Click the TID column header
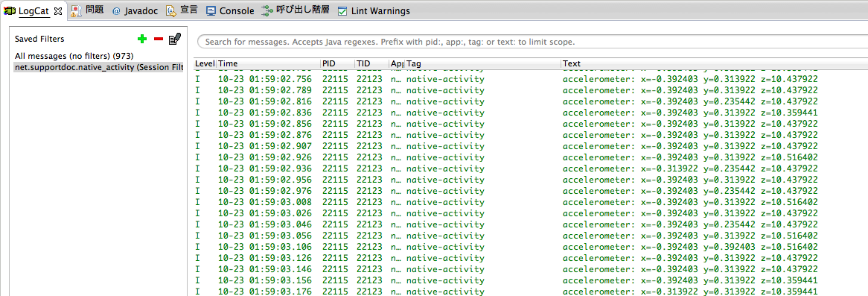Image resolution: width=868 pixels, height=296 pixels. pos(371,63)
